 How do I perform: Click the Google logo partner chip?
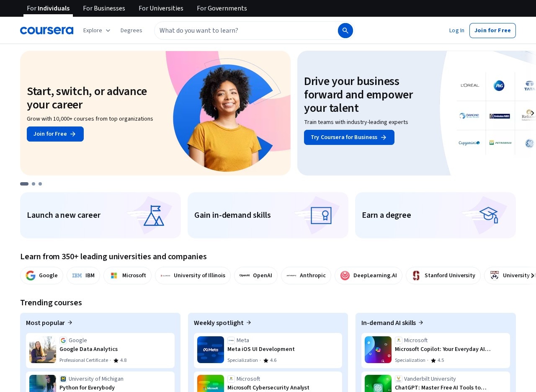31,276
